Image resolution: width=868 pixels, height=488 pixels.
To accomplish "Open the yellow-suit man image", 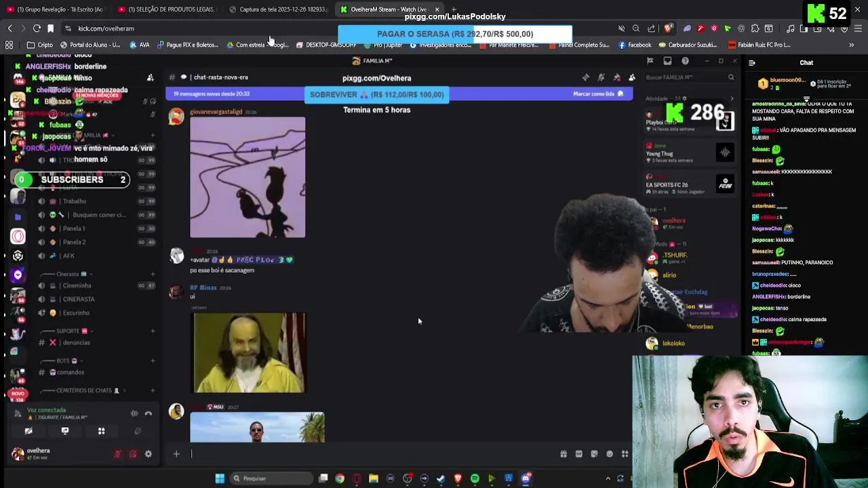I will (x=250, y=352).
